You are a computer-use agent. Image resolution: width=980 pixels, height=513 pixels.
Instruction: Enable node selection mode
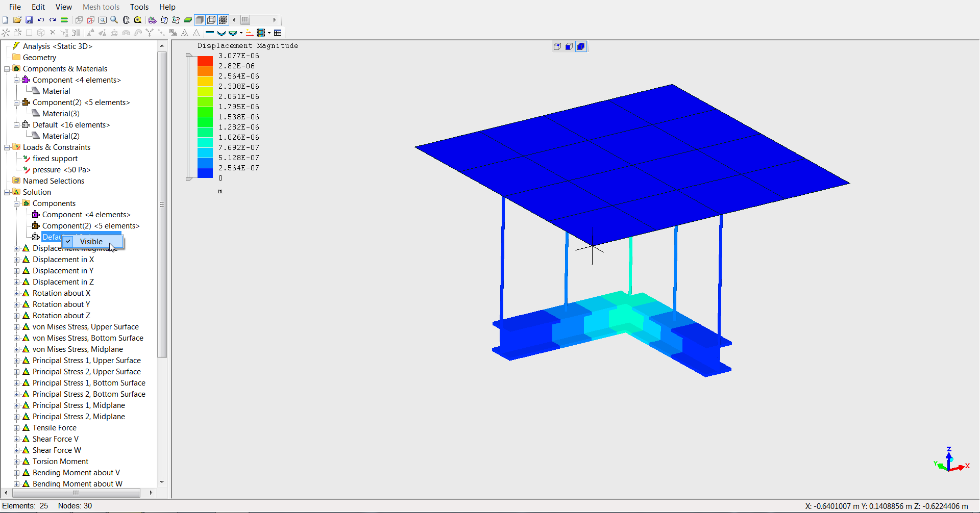point(557,46)
